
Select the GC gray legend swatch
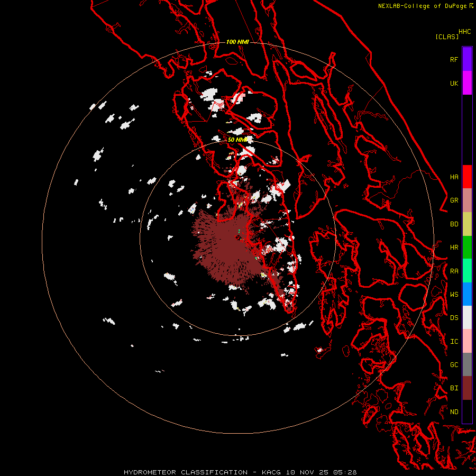[x=467, y=364]
